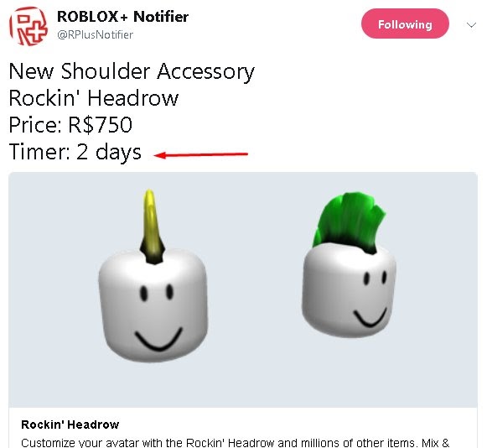Open the ROBLOX+ Notifier profile avatar
This screenshot has width=487, height=448.
pyautogui.click(x=28, y=26)
